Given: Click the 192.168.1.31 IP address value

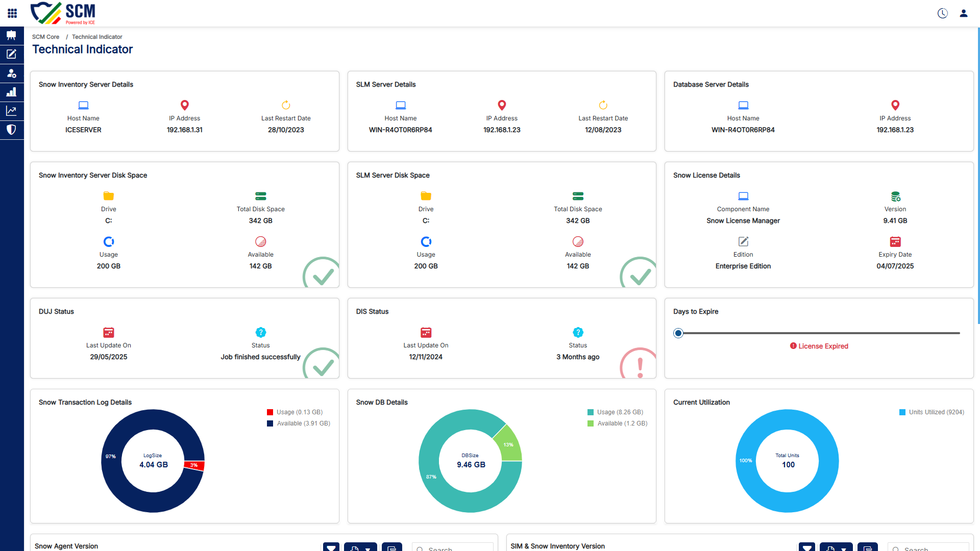Looking at the screenshot, I should (x=185, y=130).
